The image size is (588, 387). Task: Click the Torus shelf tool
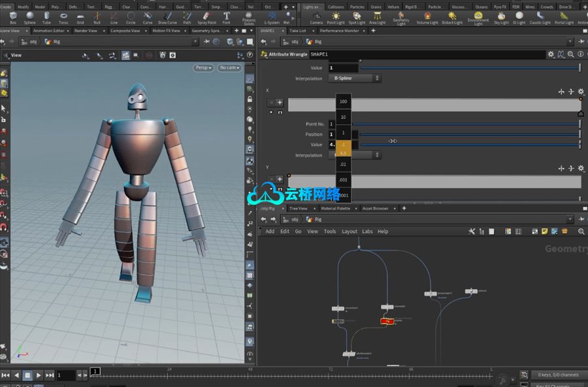click(63, 17)
